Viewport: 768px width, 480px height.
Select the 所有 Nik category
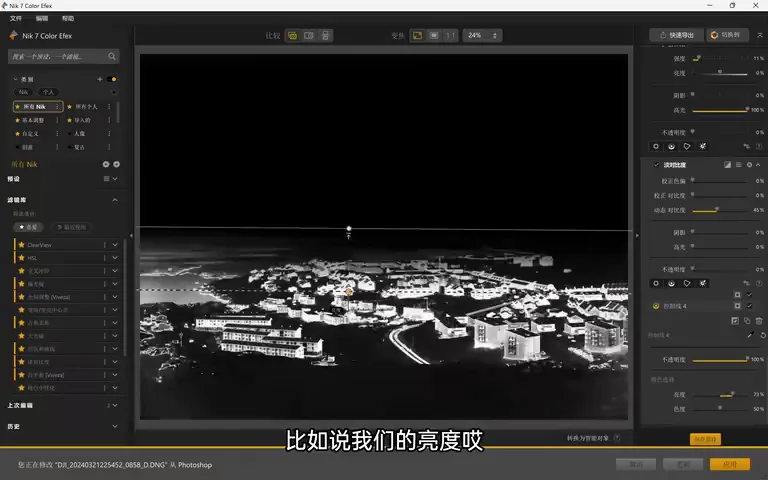(38, 106)
